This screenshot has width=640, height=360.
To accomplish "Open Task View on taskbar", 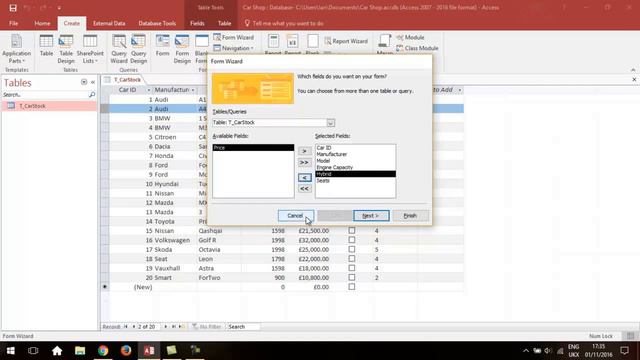I will pos(33,351).
